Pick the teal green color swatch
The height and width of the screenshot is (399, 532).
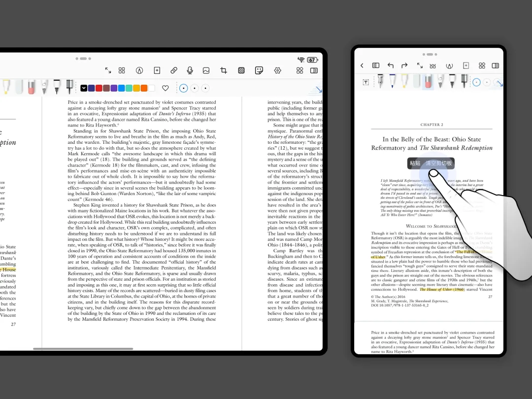[129, 88]
